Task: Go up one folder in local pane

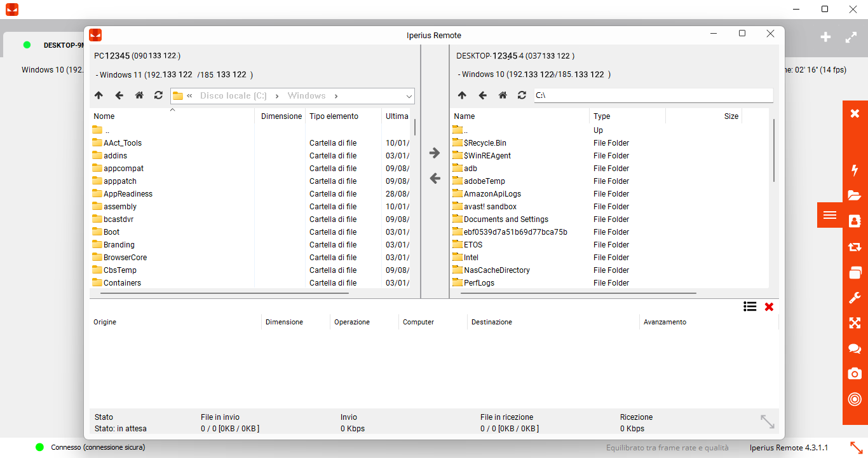Action: 98,95
